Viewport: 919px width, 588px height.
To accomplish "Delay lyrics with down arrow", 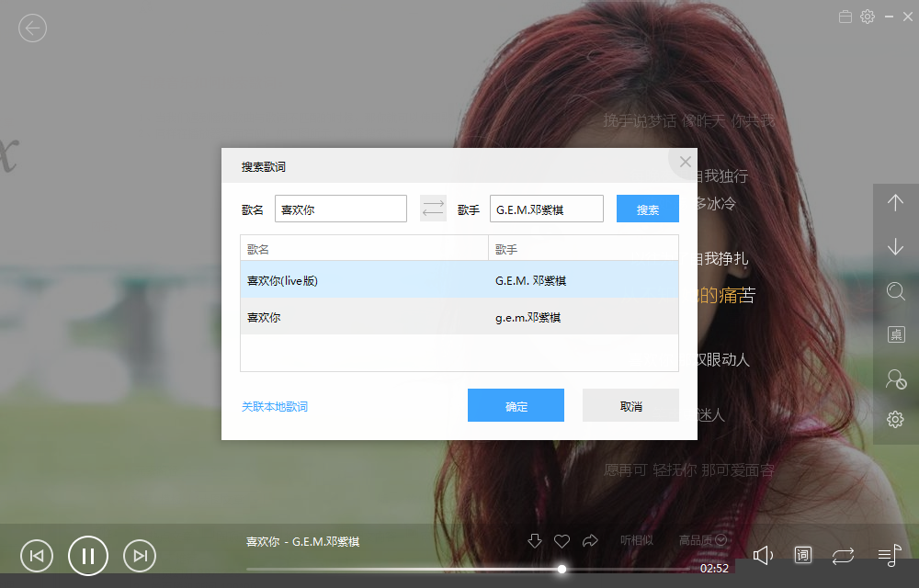I will tap(895, 246).
